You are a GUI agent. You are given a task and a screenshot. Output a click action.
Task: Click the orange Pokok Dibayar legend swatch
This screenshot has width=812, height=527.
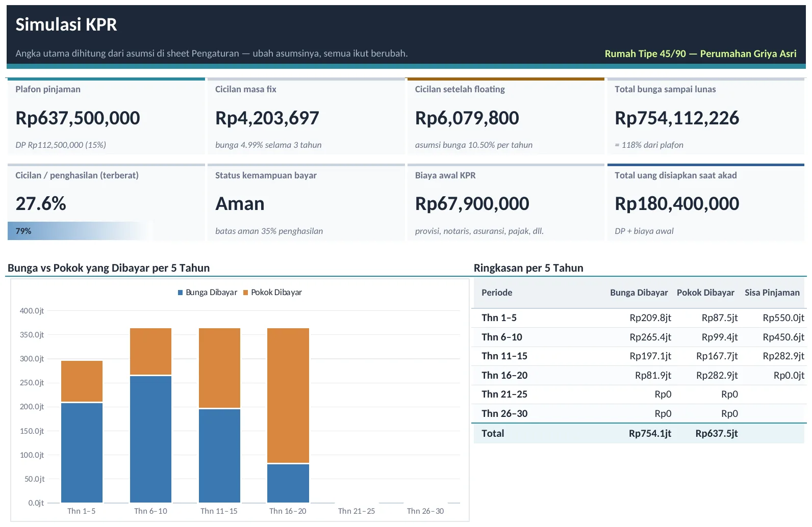point(245,293)
